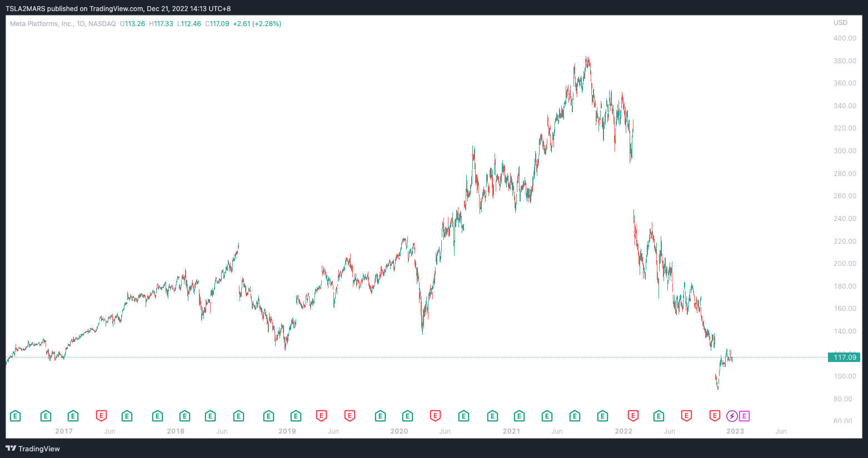Image resolution: width=868 pixels, height=458 pixels.
Task: Click the 240.00 price axis label
Action: [x=845, y=219]
